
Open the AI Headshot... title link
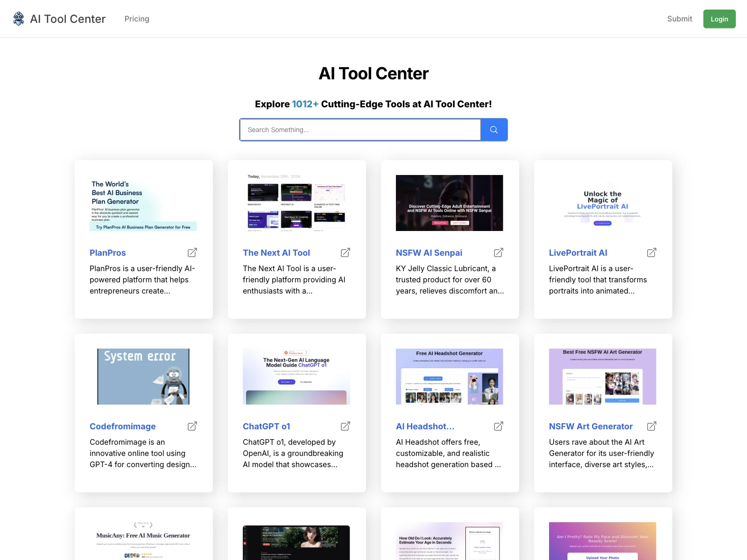tap(425, 426)
